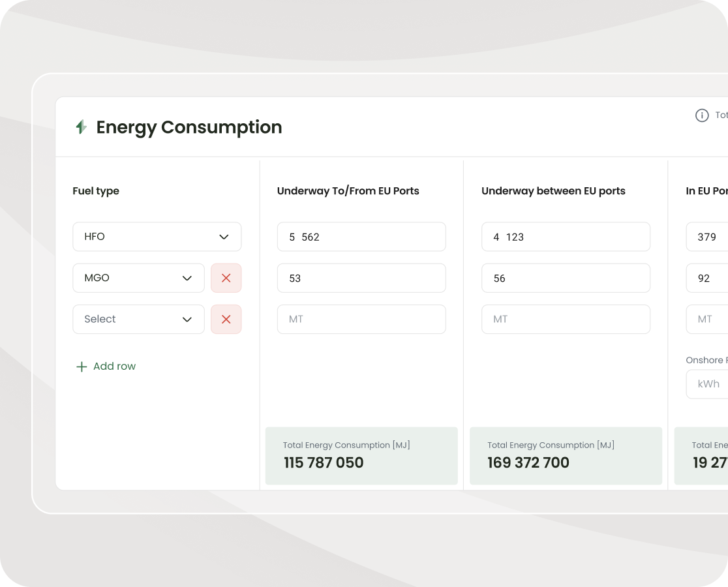Edit the 4 123 between EU ports field
Viewport: 728px width, 587px height.
(x=565, y=237)
